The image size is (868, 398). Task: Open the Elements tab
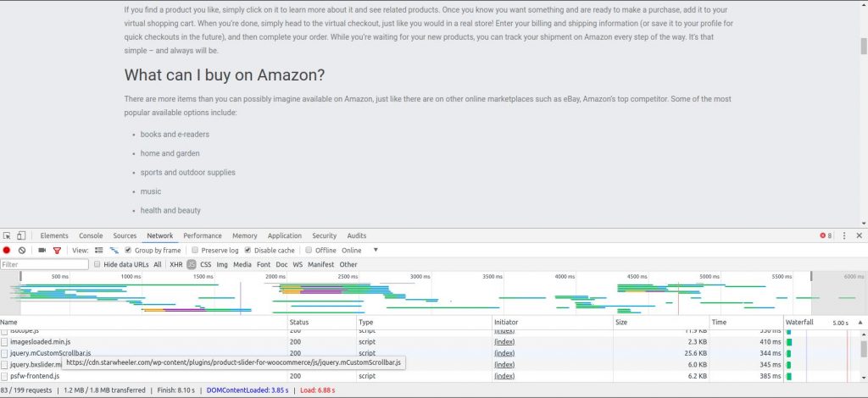coord(54,235)
